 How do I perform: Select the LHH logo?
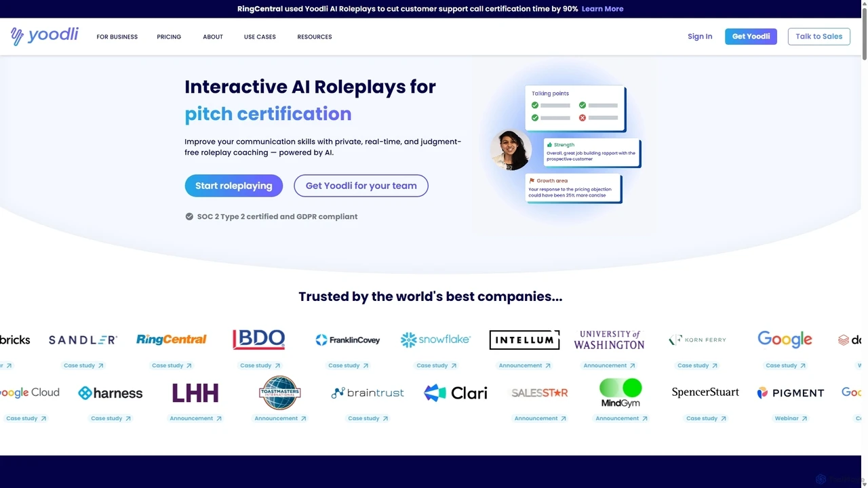(x=195, y=393)
